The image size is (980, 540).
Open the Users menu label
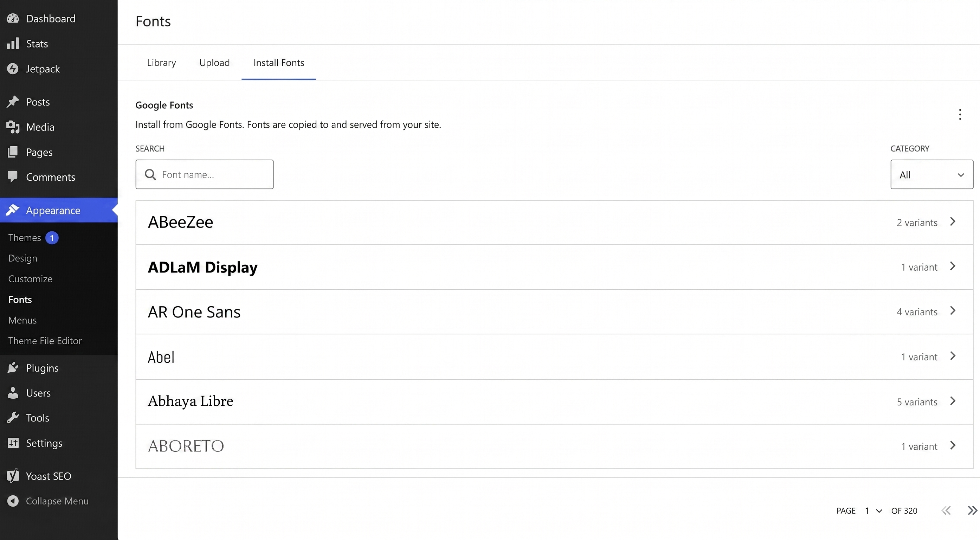38,393
